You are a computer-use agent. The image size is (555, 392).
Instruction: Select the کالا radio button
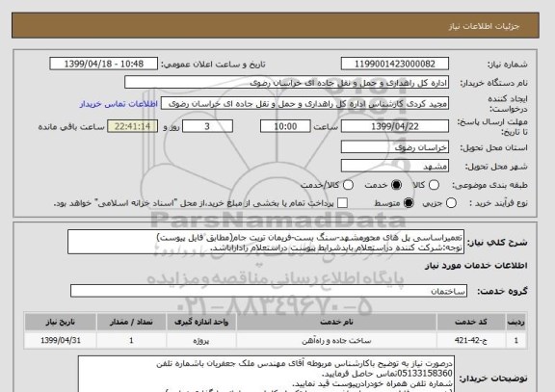click(434, 185)
